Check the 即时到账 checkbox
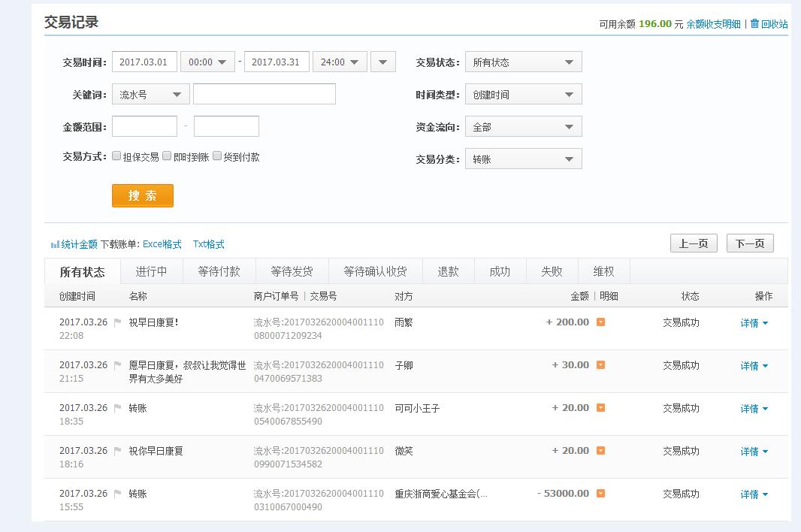This screenshot has height=532, width=801. pos(167,156)
